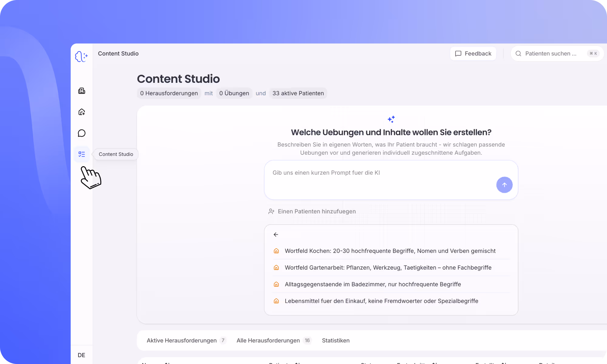Open the chat bubble sidebar icon

click(82, 133)
